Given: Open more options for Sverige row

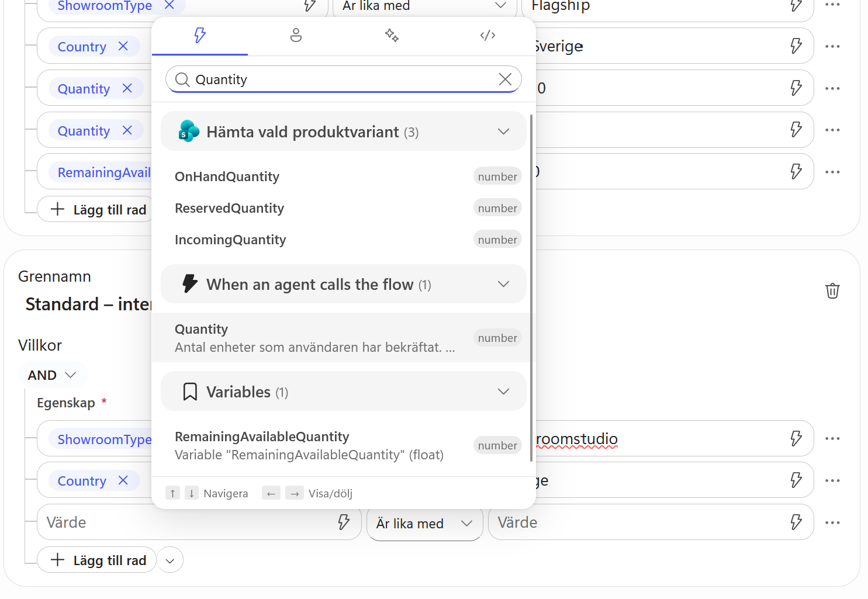Looking at the screenshot, I should pyautogui.click(x=832, y=46).
